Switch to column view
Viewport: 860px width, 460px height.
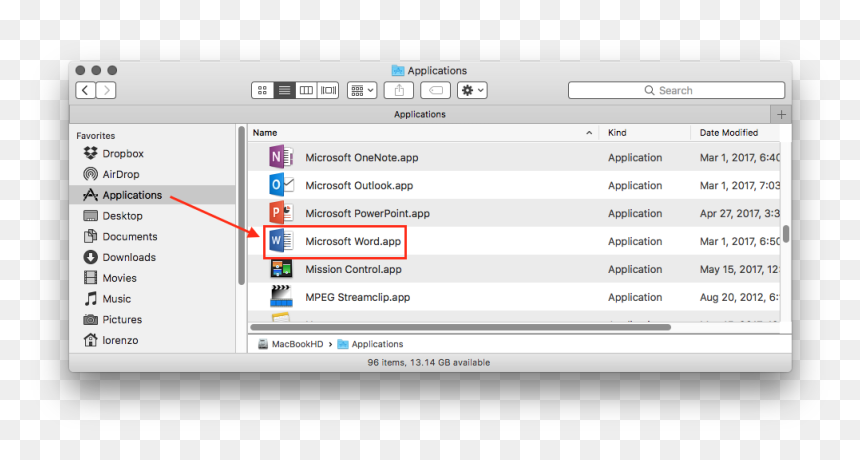click(306, 90)
